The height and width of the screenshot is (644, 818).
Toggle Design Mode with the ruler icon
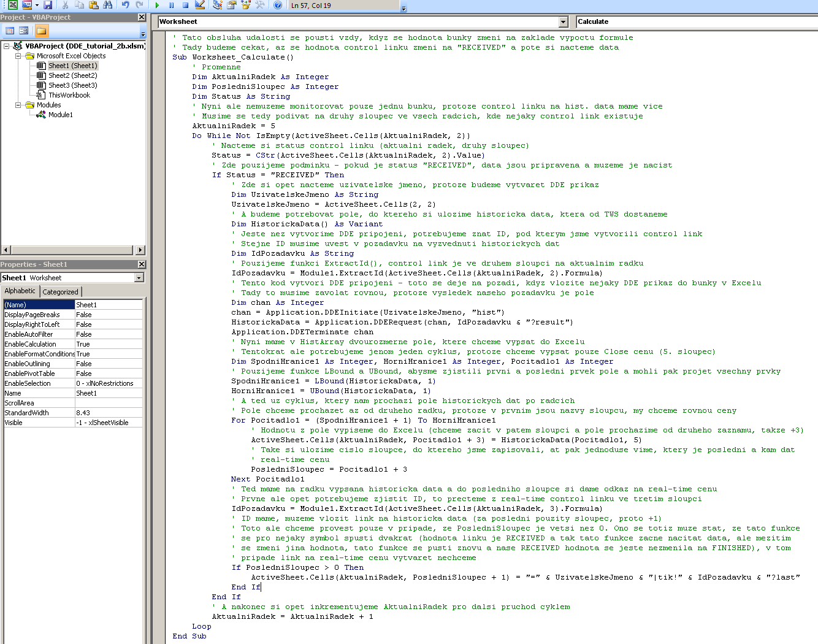tap(200, 5)
